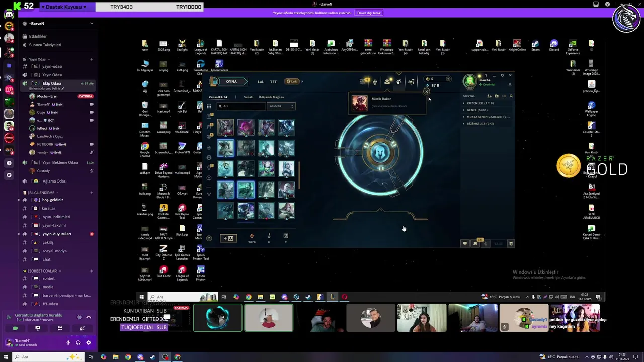The image size is (644, 362).
Task: Click the Windows taskbar search box
Action: pos(48,357)
